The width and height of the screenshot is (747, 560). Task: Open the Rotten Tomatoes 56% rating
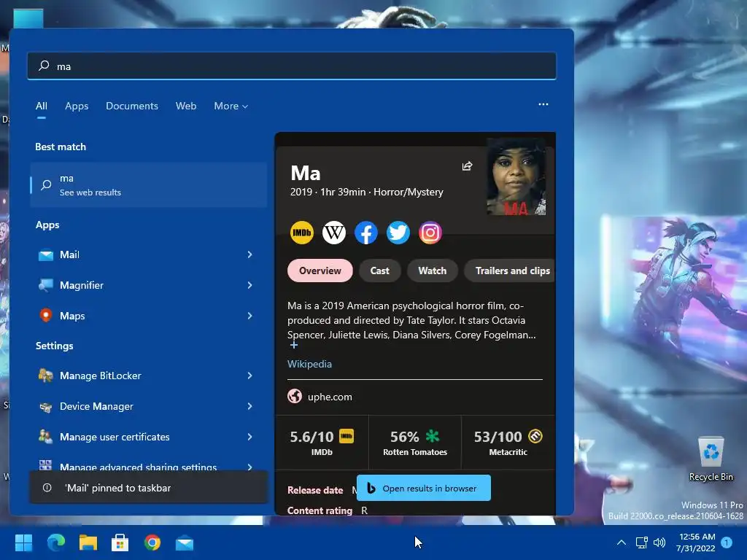click(x=415, y=443)
